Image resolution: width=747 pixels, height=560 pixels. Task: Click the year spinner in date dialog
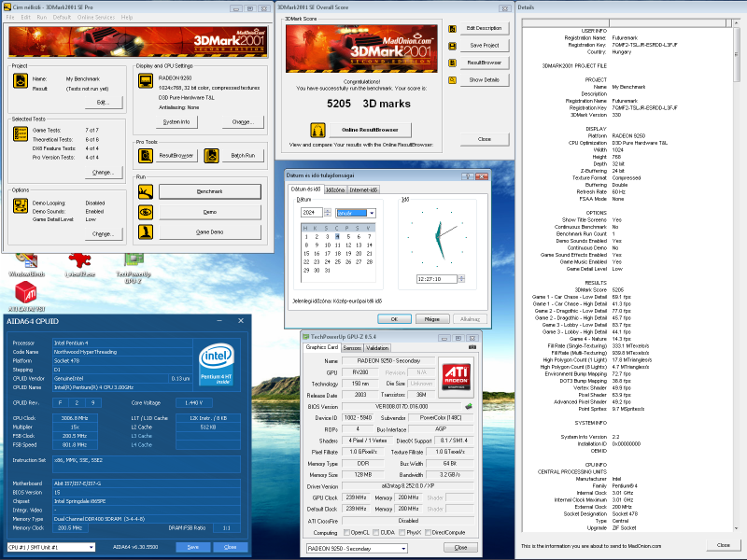click(x=328, y=213)
